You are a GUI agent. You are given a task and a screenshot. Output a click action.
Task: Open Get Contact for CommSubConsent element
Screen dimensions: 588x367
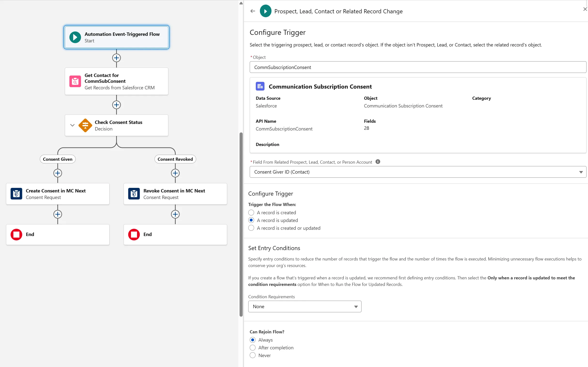(116, 81)
